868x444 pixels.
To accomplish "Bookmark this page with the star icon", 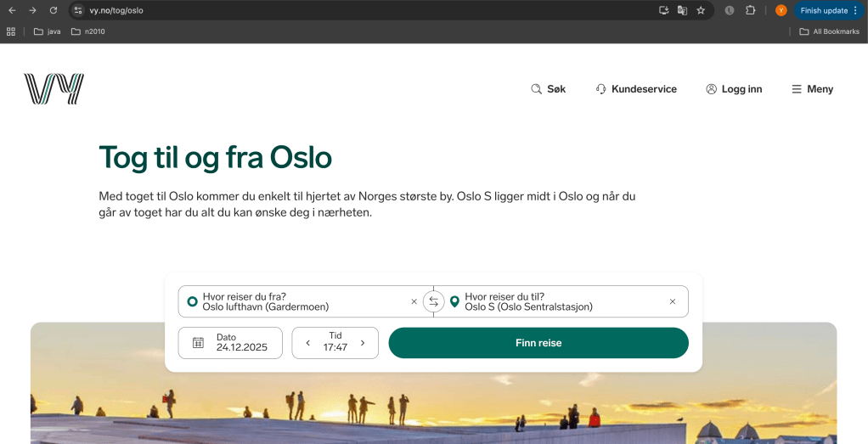I will (x=701, y=10).
